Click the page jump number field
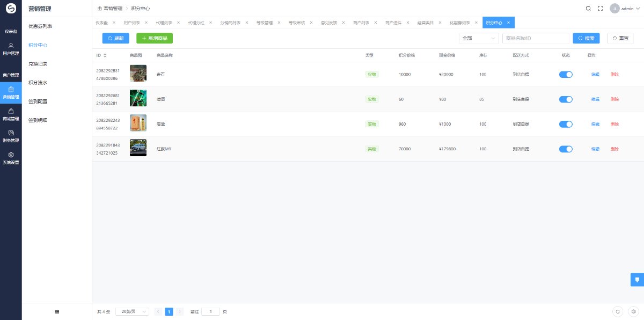 (210, 311)
